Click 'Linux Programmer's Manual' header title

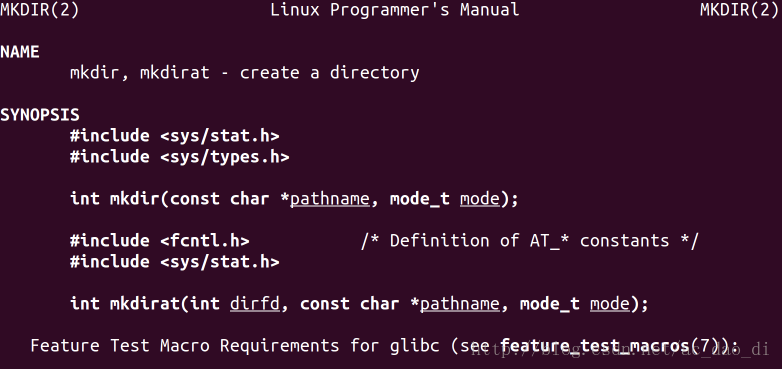tap(394, 9)
